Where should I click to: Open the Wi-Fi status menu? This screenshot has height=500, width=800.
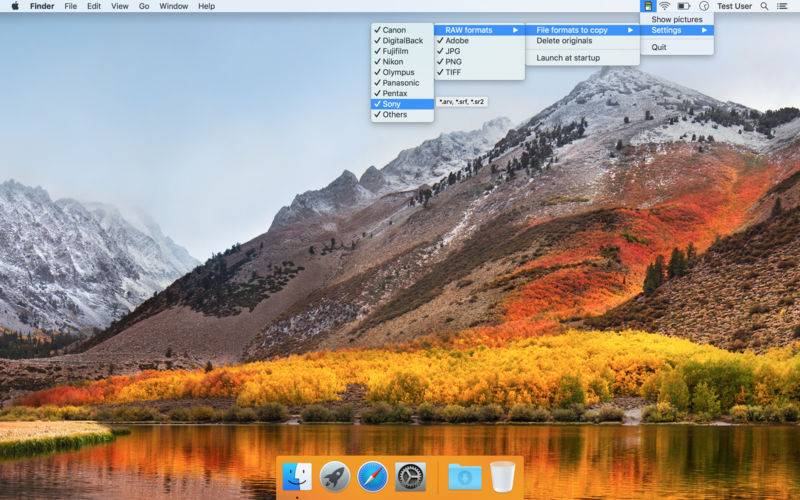pyautogui.click(x=664, y=6)
